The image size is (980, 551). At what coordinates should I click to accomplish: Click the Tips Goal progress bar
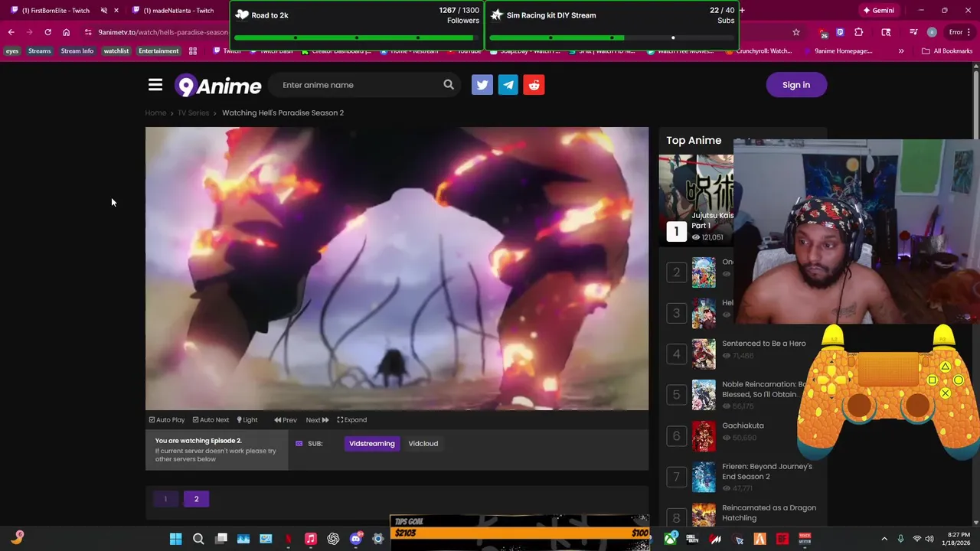coord(520,533)
